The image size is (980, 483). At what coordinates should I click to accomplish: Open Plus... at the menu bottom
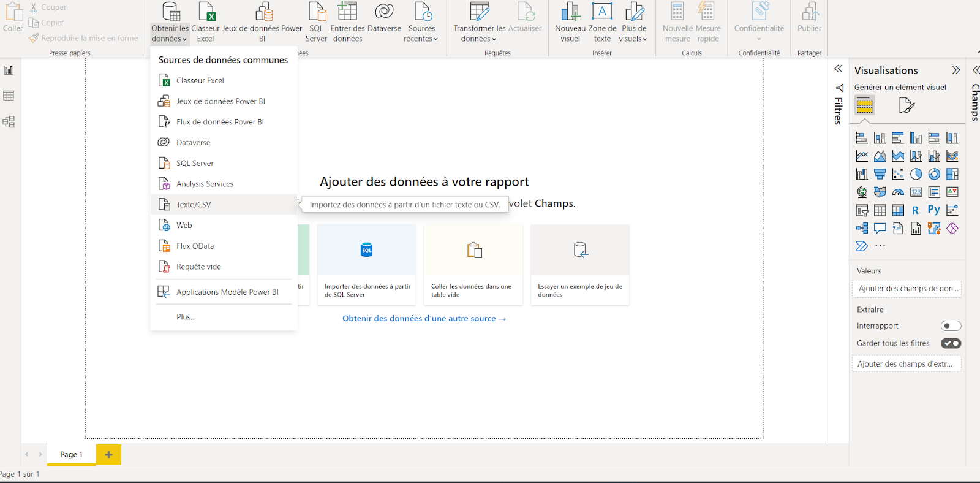[224, 317]
